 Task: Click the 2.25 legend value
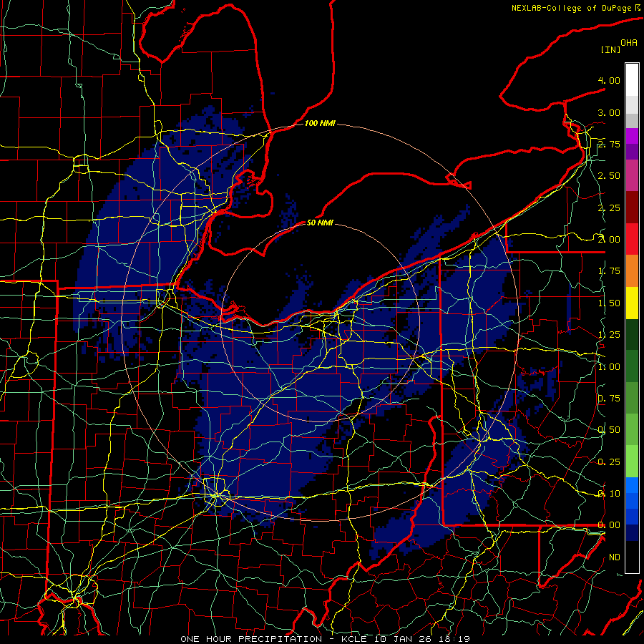pyautogui.click(x=609, y=208)
